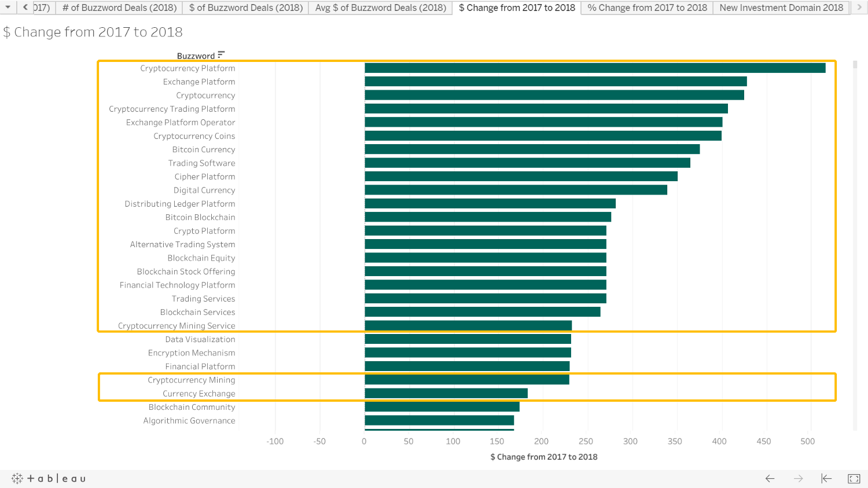
Task: Click the undo back arrow icon
Action: (770, 479)
